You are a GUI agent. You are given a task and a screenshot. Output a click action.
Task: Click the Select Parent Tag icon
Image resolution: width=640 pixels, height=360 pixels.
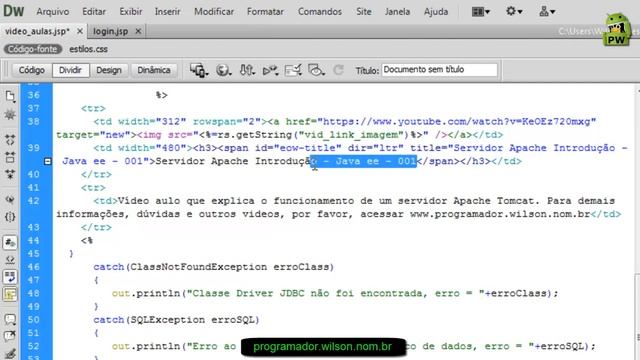coord(10,200)
